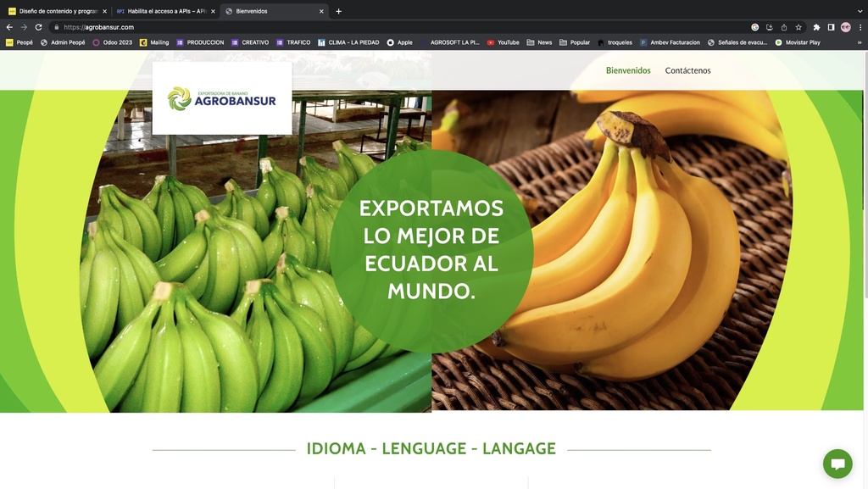Open the live chat bubble
The image size is (868, 489).
[837, 464]
